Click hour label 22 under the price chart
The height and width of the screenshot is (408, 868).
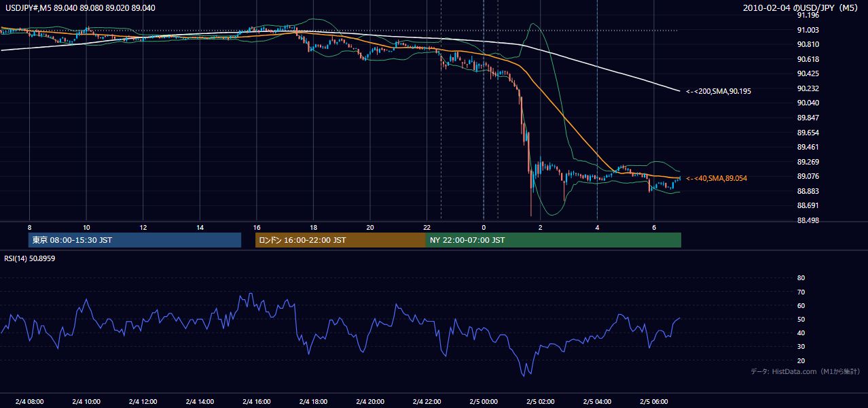[x=427, y=226]
